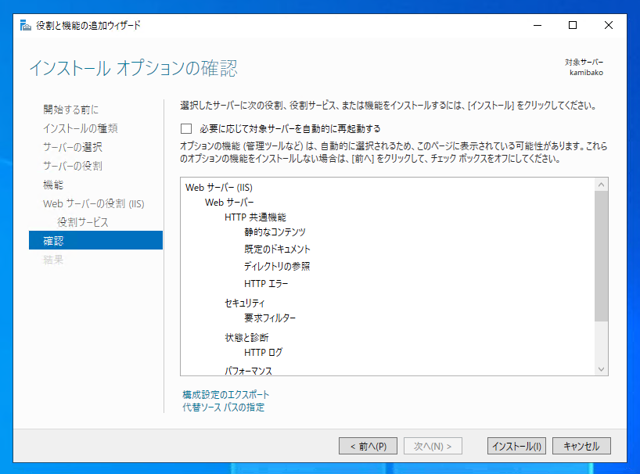Select セキュリティ row

244,303
